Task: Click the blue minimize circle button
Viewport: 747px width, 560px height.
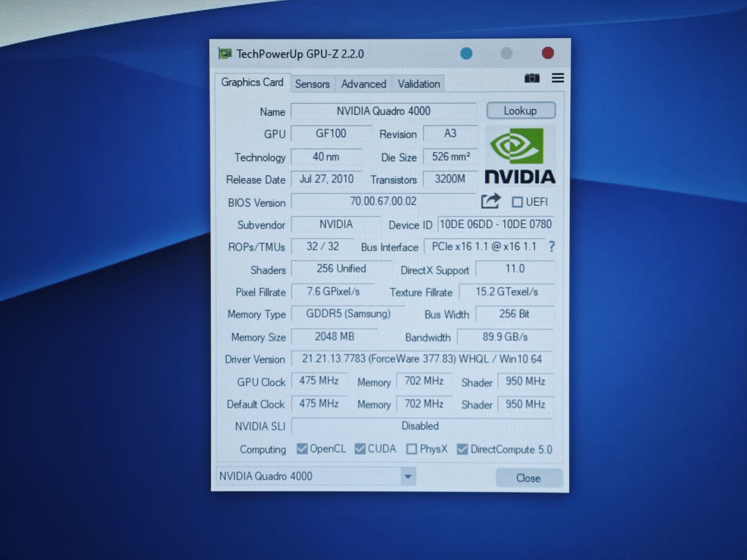Action: [466, 54]
